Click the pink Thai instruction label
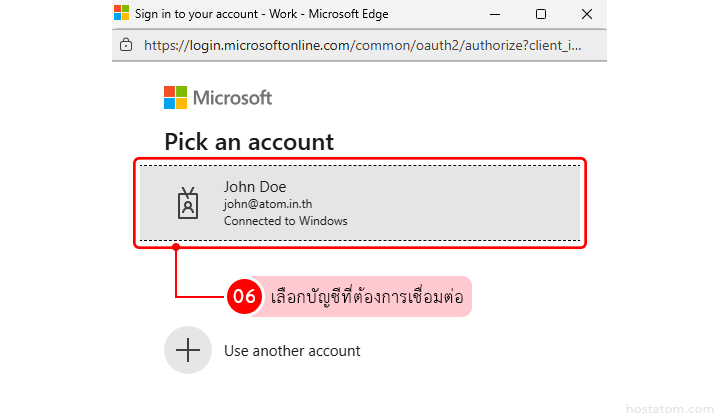Viewport: 720px width, 418px height. pyautogui.click(x=367, y=297)
